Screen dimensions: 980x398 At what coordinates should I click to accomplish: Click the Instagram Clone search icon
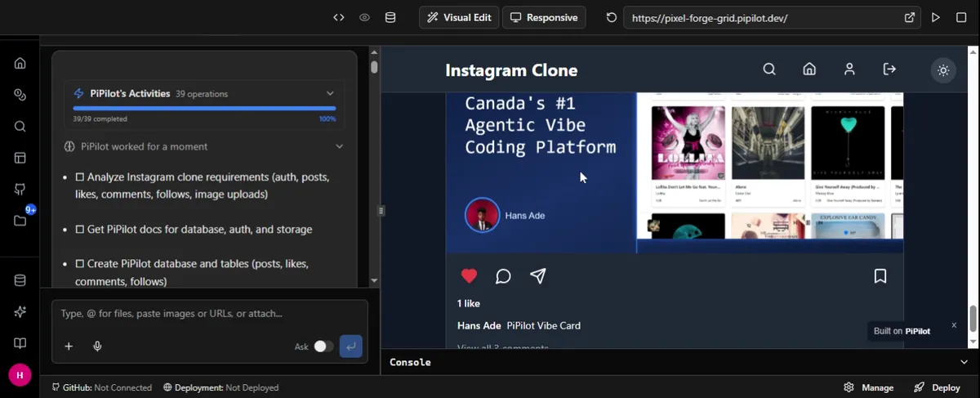pyautogui.click(x=769, y=69)
